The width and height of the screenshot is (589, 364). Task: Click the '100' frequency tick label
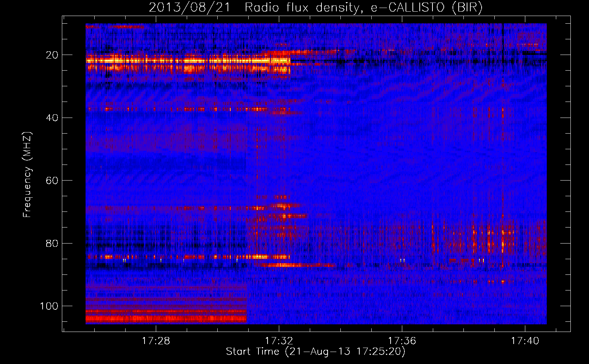(x=49, y=306)
